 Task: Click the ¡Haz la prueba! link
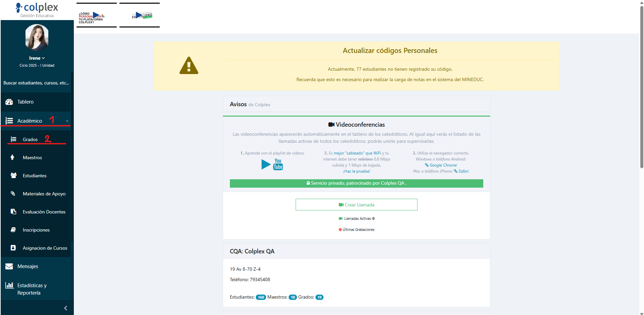point(356,171)
